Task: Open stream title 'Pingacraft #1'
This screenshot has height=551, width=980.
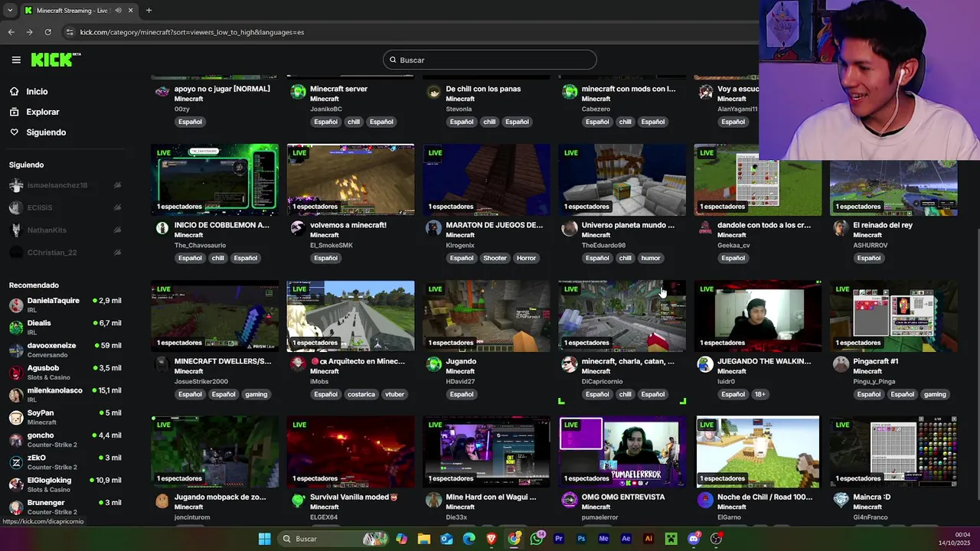Action: 875,361
